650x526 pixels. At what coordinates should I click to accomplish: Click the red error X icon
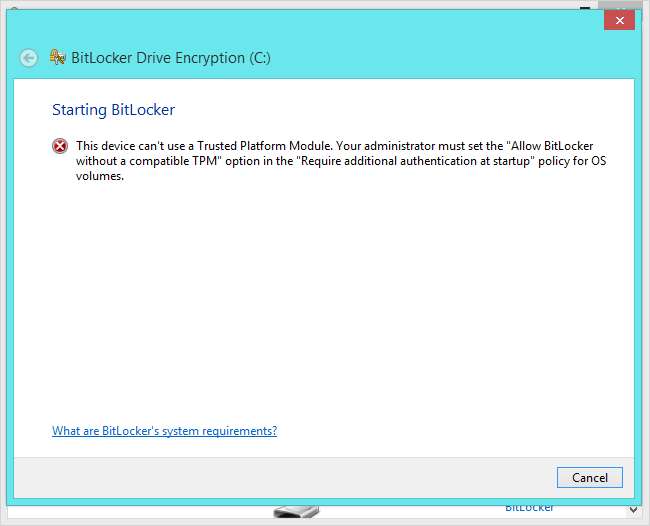coord(60,146)
